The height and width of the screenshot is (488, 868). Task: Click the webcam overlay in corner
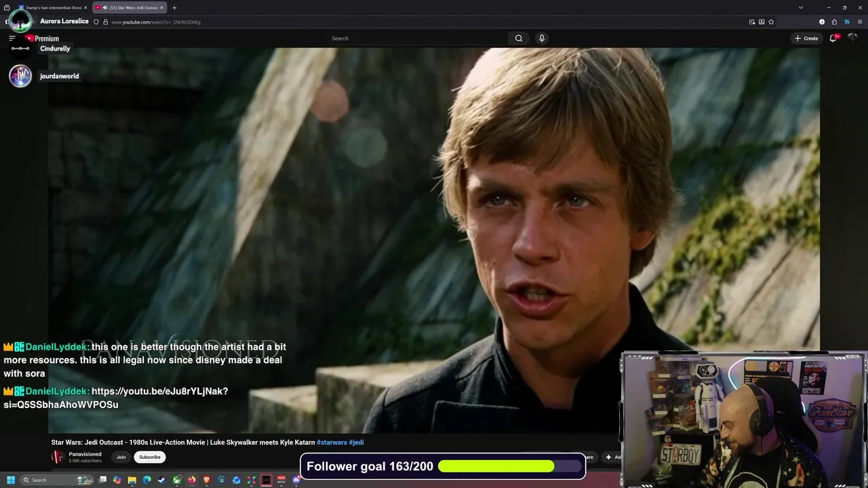tap(744, 420)
